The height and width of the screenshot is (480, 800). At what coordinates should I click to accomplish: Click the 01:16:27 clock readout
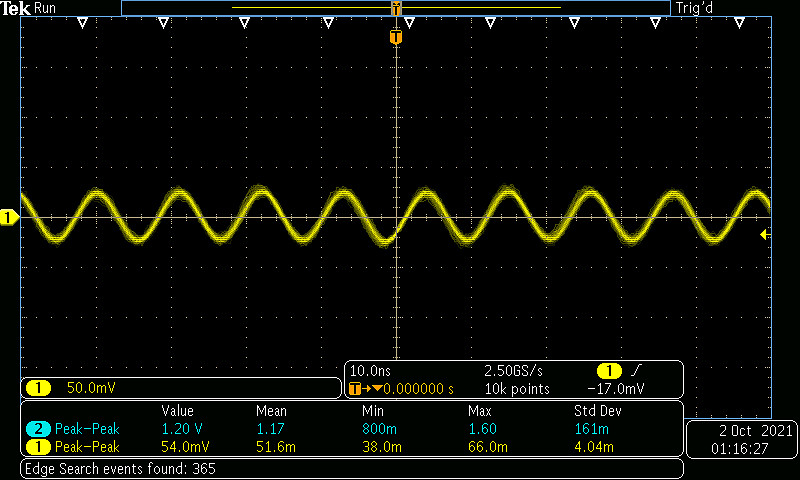click(x=740, y=449)
